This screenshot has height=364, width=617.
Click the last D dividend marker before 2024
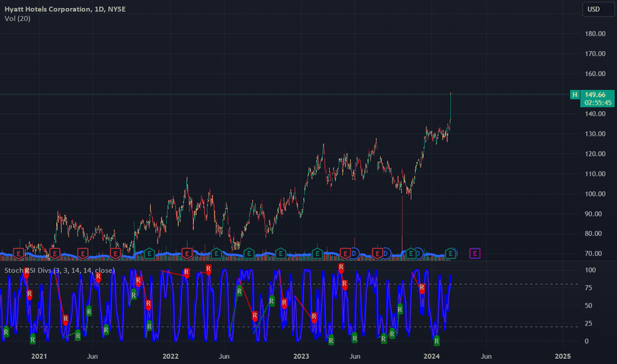[418, 253]
